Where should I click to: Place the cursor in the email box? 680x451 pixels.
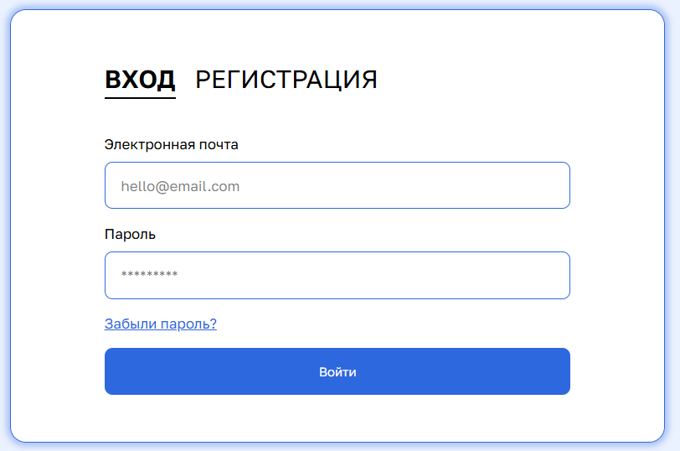[x=337, y=186]
